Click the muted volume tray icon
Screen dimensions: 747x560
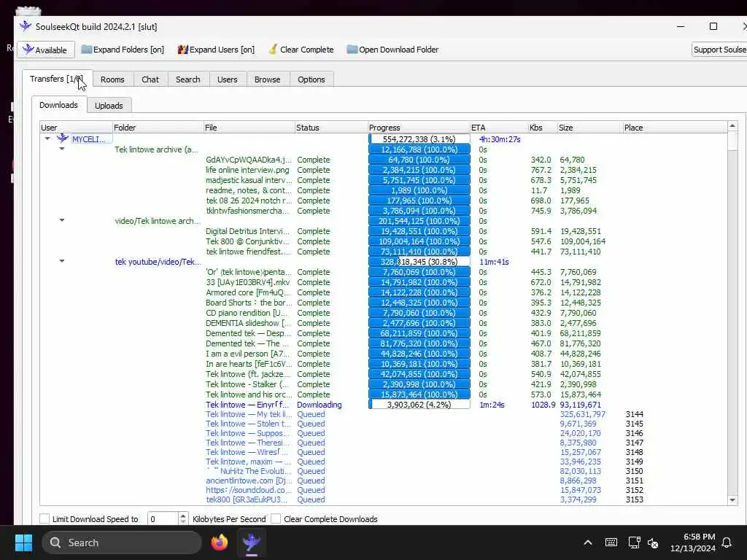point(653,542)
